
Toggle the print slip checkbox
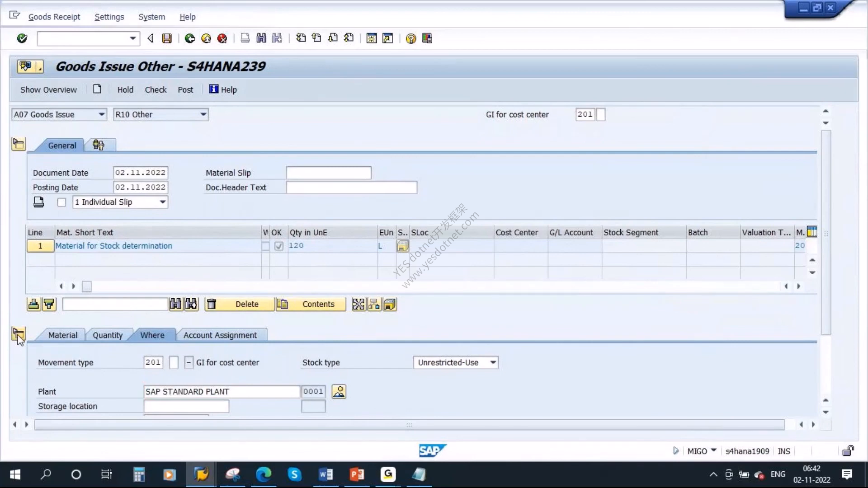(x=61, y=202)
